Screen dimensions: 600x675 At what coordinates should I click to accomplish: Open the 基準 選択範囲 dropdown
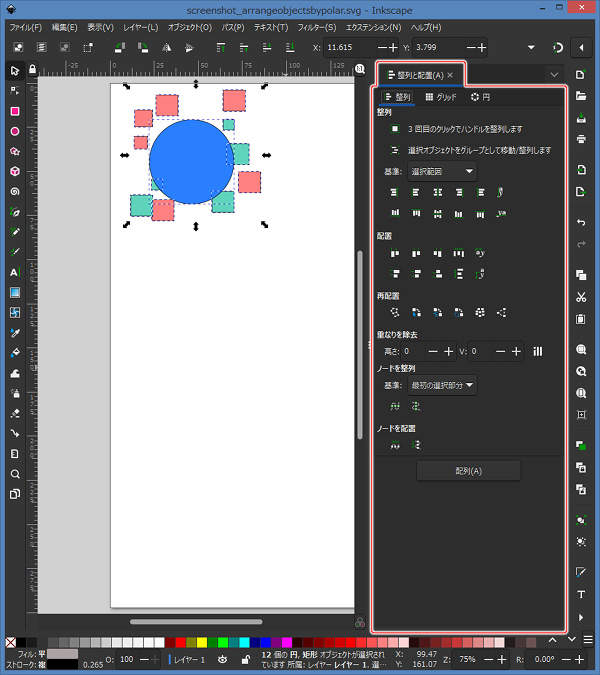(x=442, y=171)
